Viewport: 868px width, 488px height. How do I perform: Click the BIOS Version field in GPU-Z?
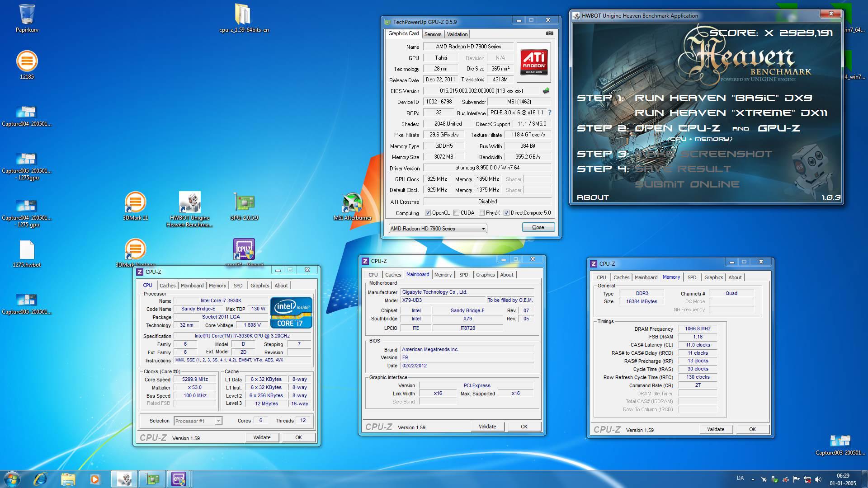pyautogui.click(x=481, y=91)
